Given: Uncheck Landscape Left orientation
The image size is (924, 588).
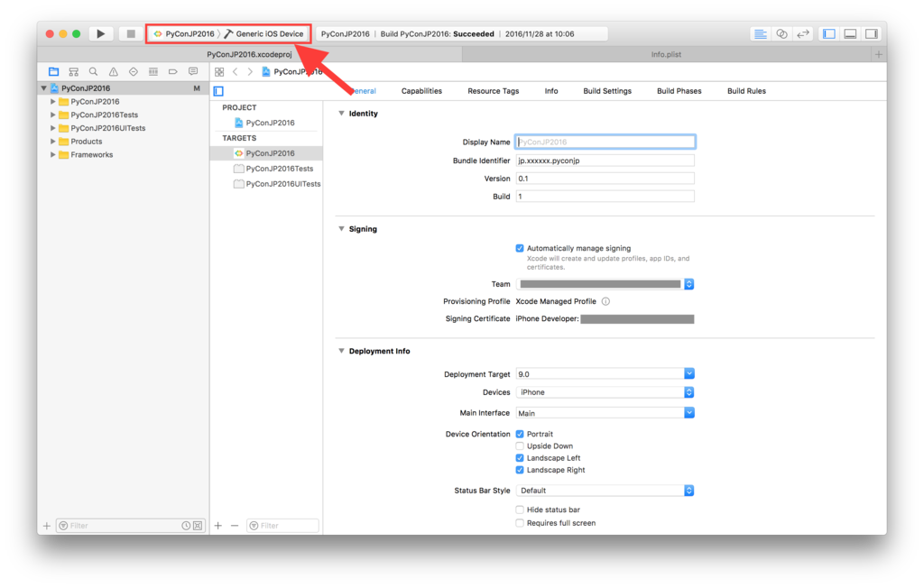Looking at the screenshot, I should pyautogui.click(x=520, y=458).
